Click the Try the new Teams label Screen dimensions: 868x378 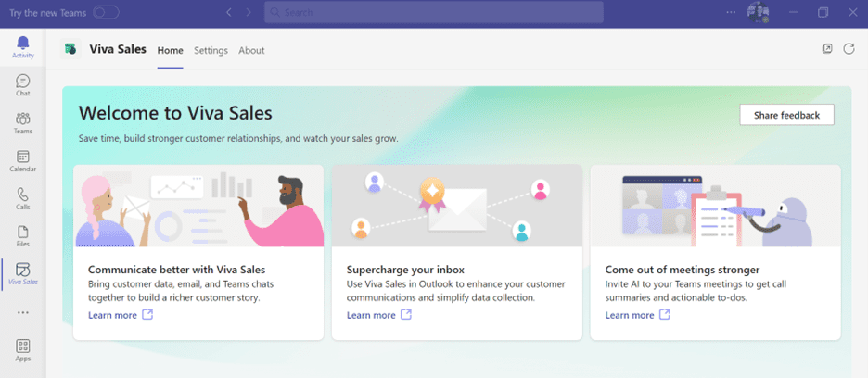[x=47, y=12]
